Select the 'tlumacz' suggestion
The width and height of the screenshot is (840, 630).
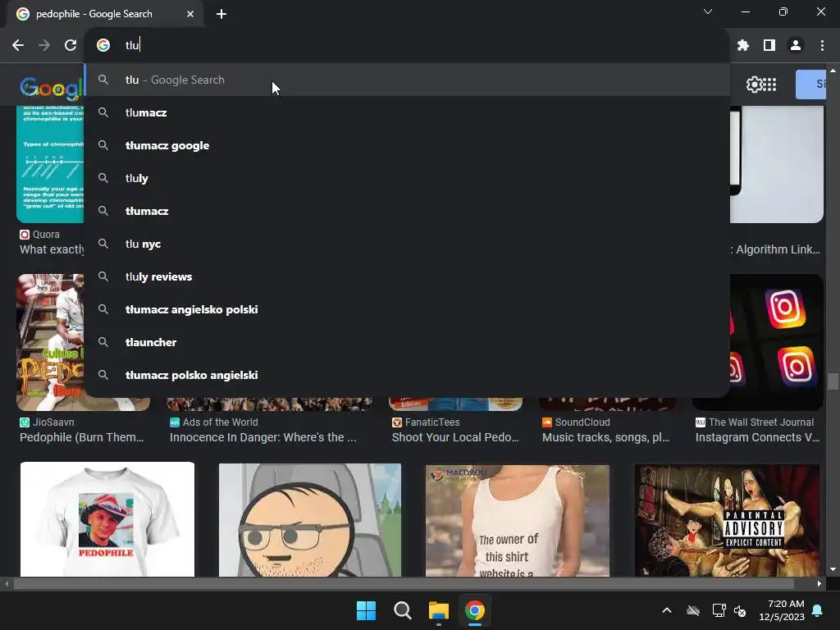(x=407, y=112)
